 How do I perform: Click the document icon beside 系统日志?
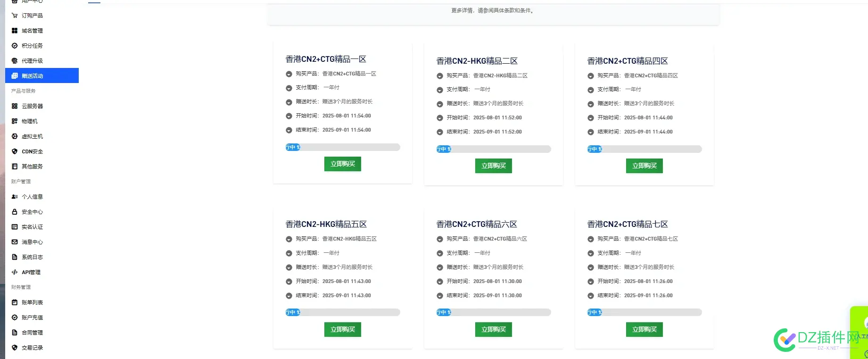(15, 257)
